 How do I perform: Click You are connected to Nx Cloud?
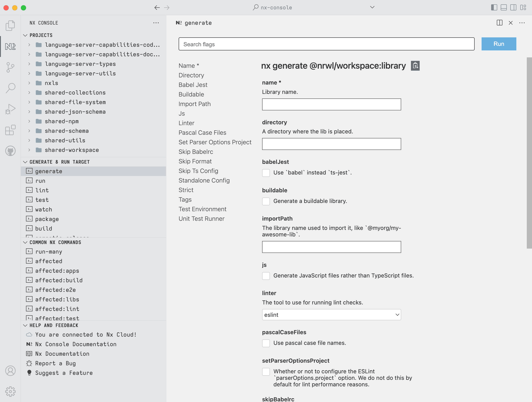86,335
